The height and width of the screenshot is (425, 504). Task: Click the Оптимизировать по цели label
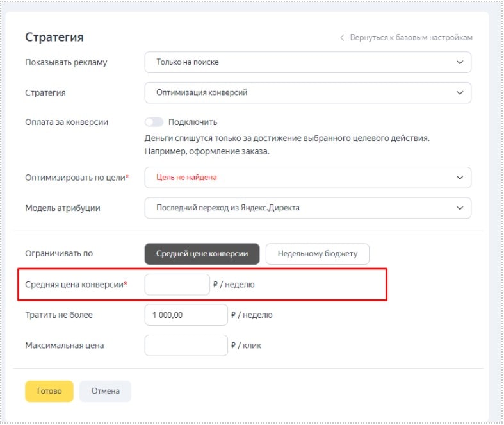coord(76,178)
